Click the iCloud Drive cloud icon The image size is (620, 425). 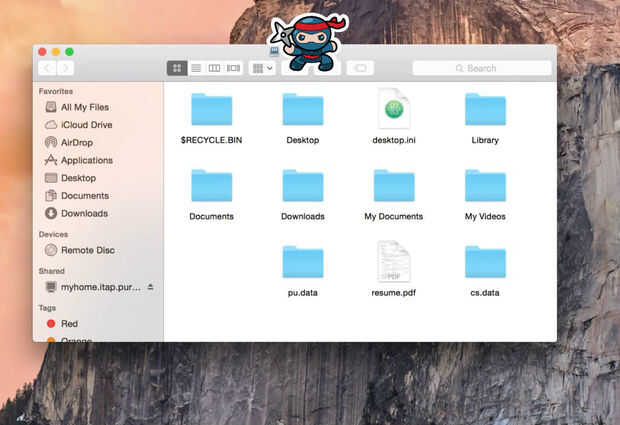[51, 125]
